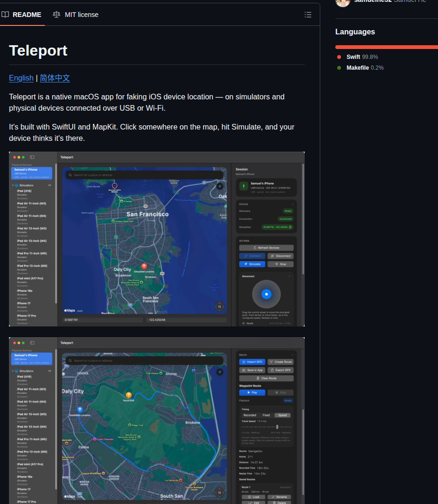Click the Play button under Waypoint Route
Viewport: 438px width, 504px height.
point(252,392)
